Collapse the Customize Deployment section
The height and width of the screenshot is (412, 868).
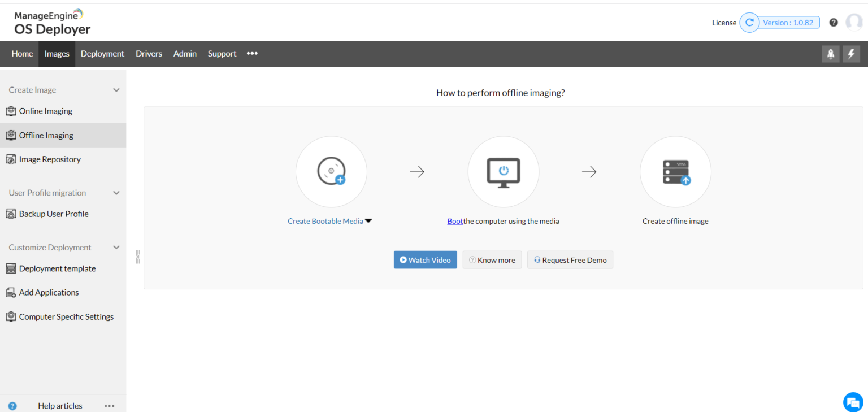(x=116, y=248)
